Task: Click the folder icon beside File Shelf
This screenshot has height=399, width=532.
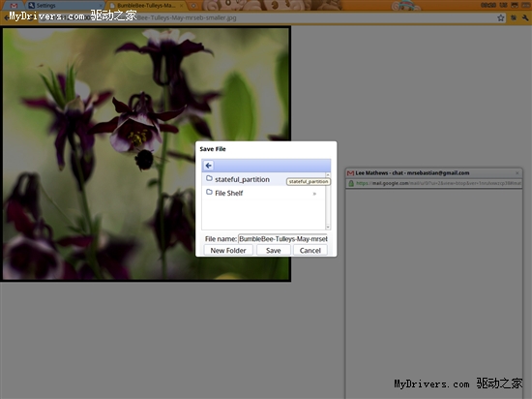Action: pyautogui.click(x=209, y=192)
